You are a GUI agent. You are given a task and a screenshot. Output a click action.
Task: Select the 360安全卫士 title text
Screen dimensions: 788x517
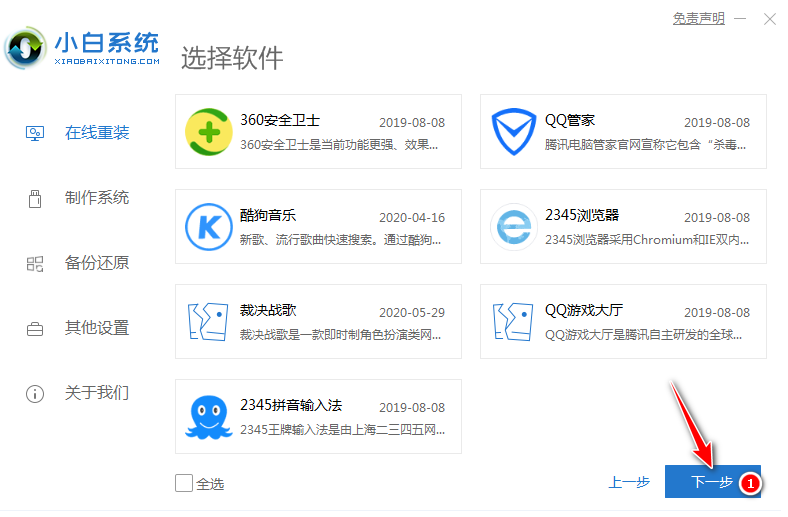(280, 120)
